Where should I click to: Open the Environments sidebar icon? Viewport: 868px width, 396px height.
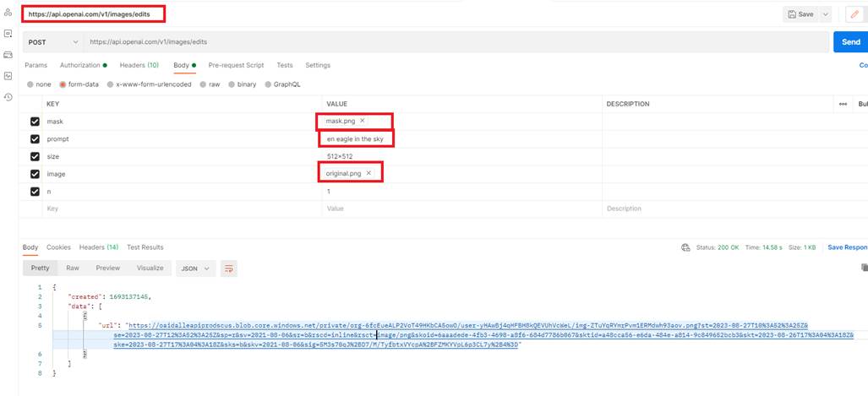(8, 34)
